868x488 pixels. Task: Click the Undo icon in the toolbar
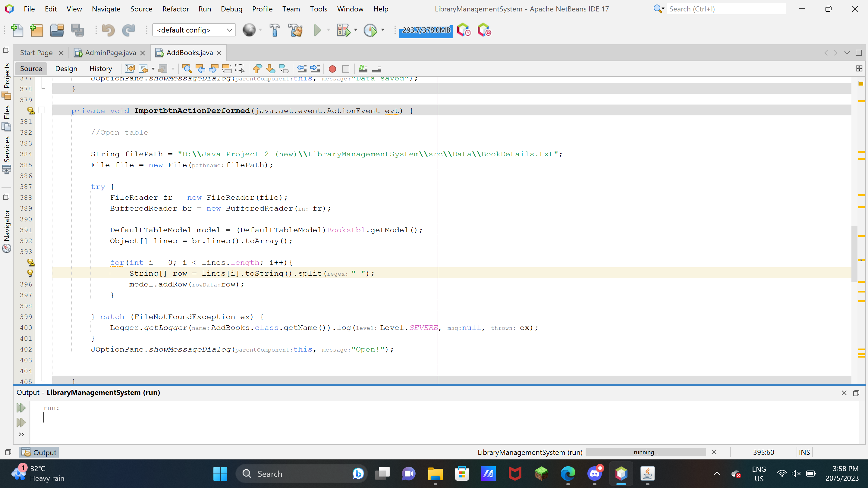108,30
